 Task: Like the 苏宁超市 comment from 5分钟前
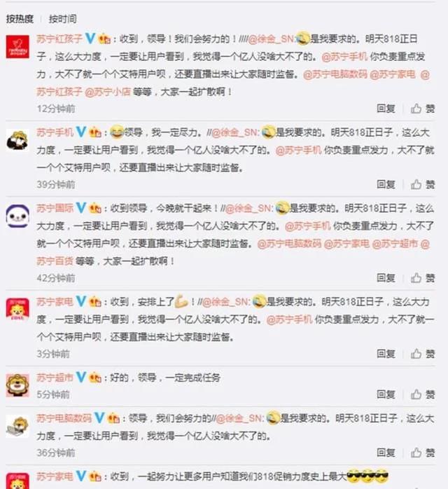[x=423, y=394]
